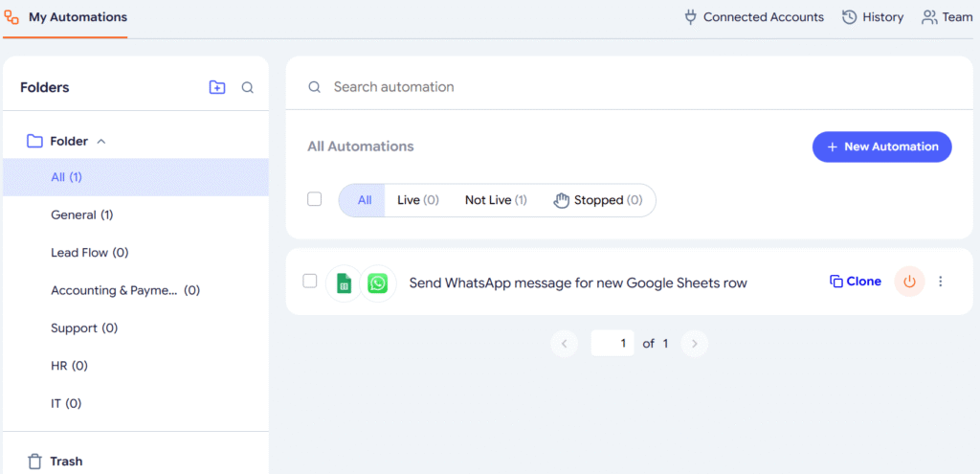This screenshot has width=980, height=474.
Task: Filter by Not Live automations
Action: [496, 200]
